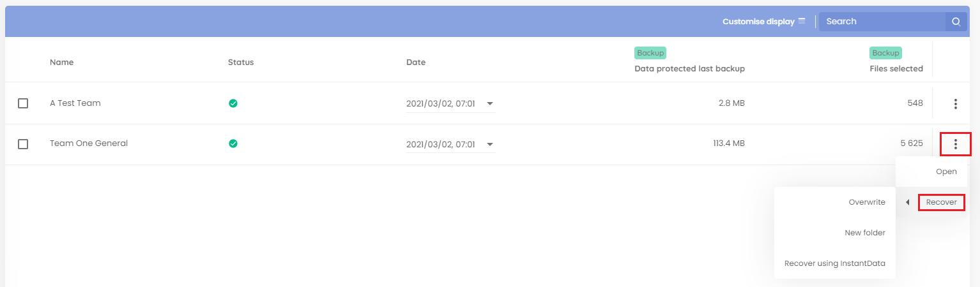Expand date dropdown for A Test Team
Viewport: 980px width, 287px height.
(x=490, y=103)
